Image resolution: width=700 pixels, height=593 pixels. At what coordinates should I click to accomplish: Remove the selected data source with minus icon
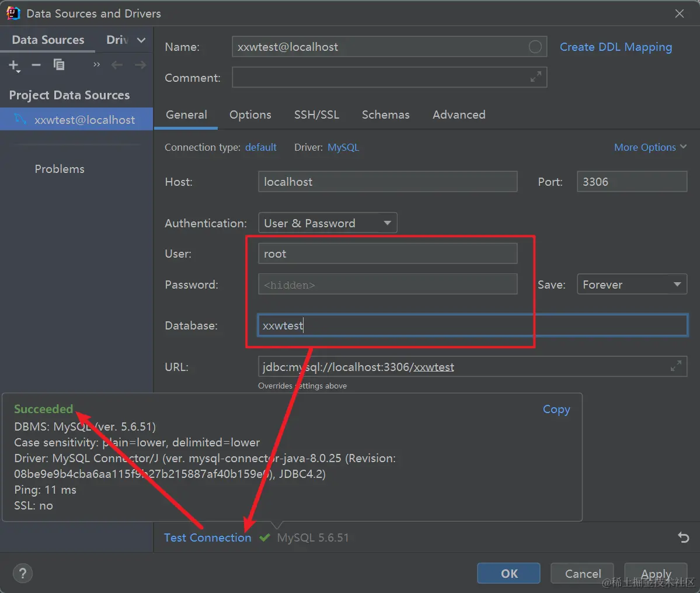click(x=36, y=65)
